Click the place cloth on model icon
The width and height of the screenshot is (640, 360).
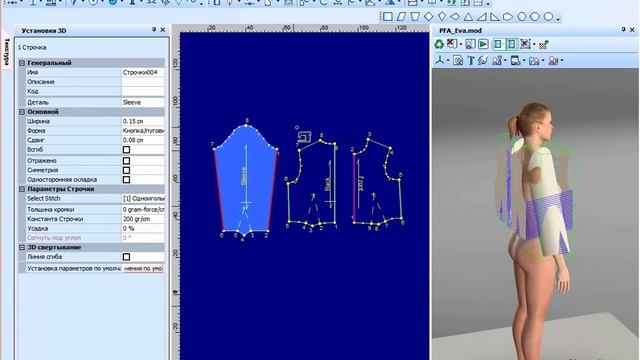pyautogui.click(x=470, y=44)
